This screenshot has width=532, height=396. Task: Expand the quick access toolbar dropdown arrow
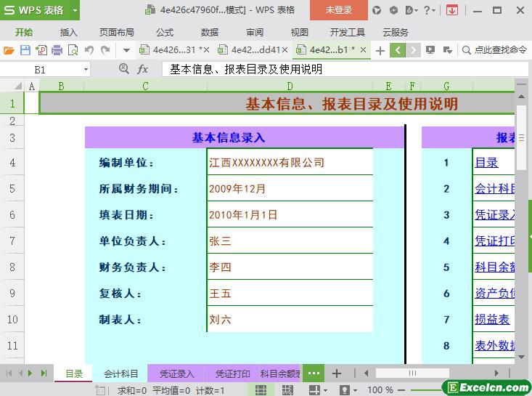tap(126, 50)
